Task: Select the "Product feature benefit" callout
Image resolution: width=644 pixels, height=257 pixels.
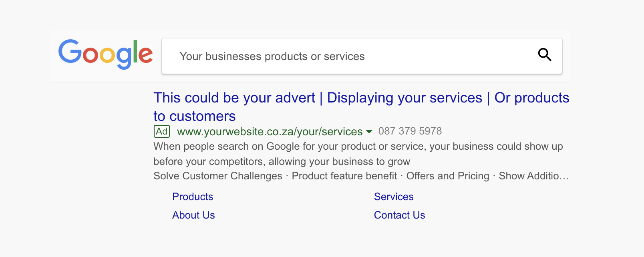Action: click(344, 176)
